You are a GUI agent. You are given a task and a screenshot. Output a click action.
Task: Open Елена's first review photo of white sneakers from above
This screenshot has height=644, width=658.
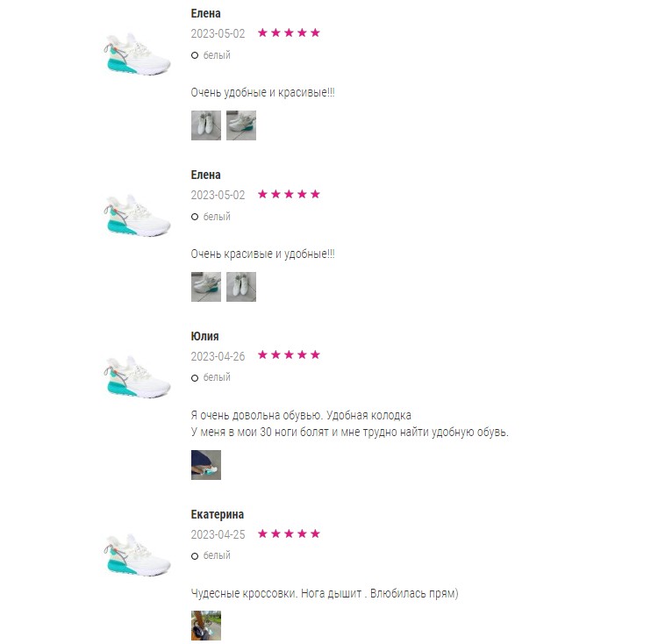pyautogui.click(x=205, y=125)
